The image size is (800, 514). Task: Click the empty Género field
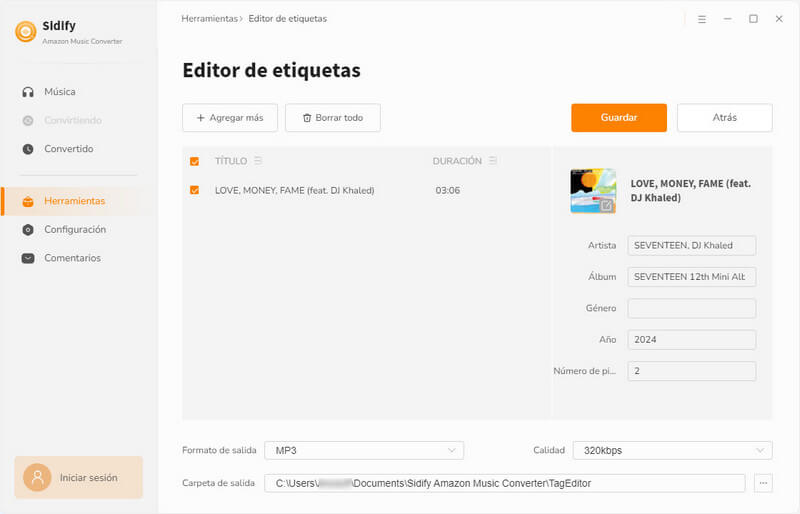[x=691, y=308]
